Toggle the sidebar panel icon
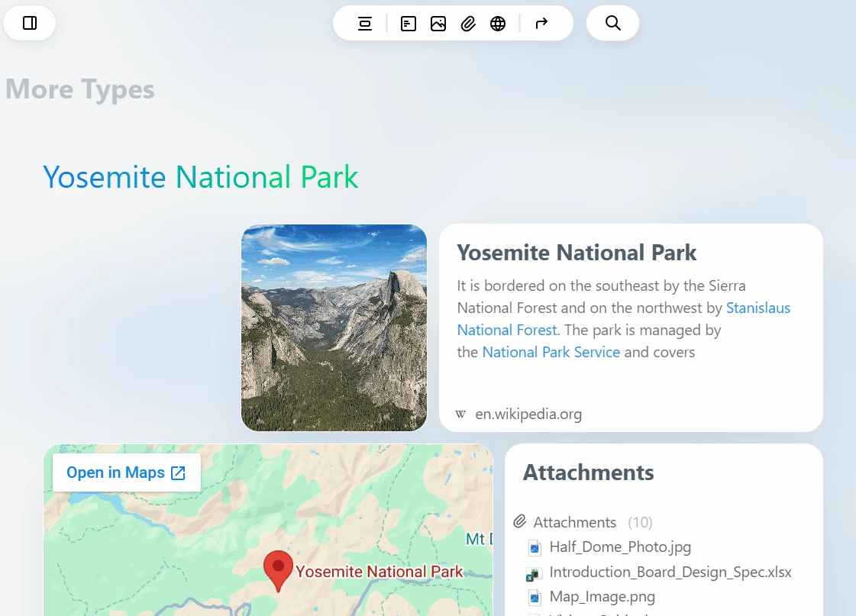 30,23
